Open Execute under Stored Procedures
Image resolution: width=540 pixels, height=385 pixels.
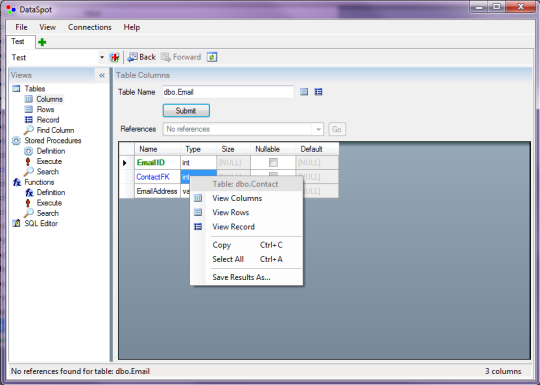(49, 161)
